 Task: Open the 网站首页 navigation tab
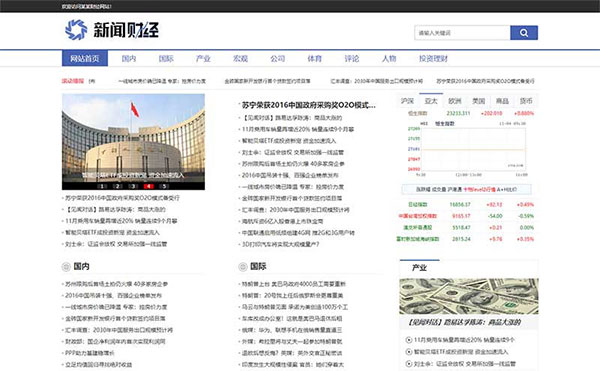pos(85,59)
